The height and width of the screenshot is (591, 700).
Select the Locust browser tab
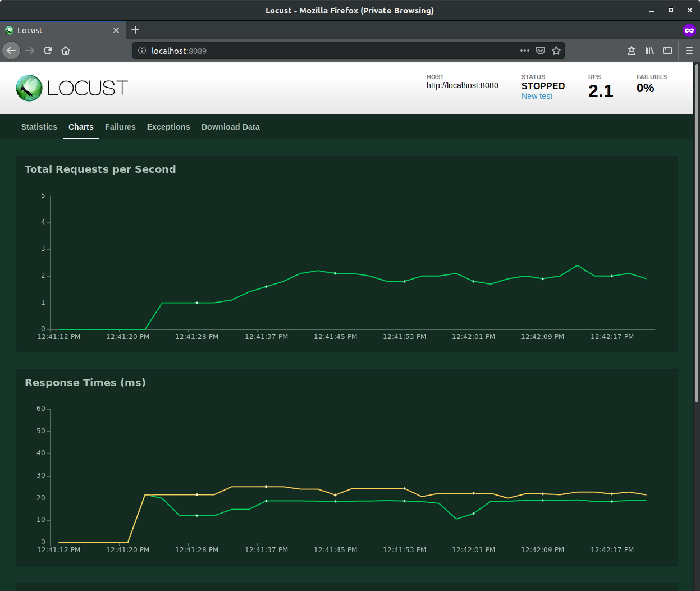62,30
